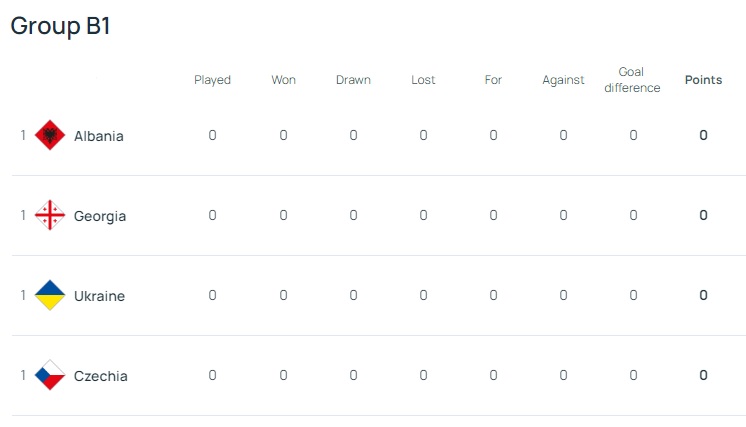The image size is (746, 427).
Task: Select the Points column header
Action: (703, 80)
